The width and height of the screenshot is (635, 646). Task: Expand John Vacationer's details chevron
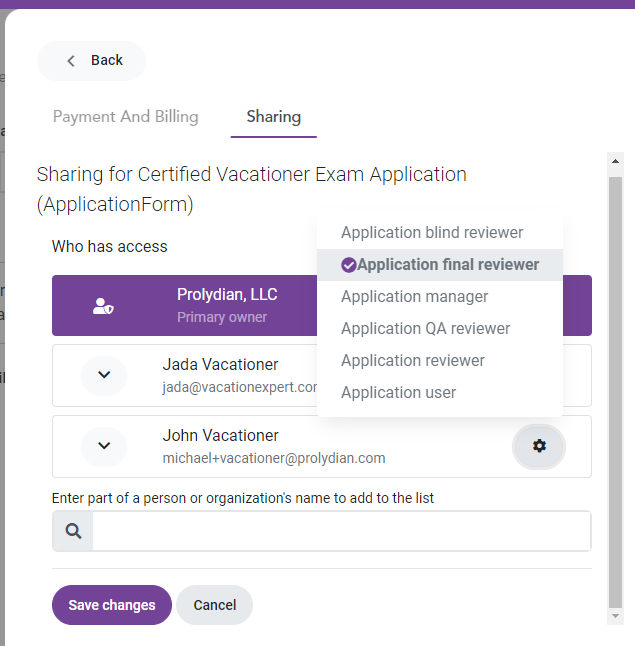[104, 446]
